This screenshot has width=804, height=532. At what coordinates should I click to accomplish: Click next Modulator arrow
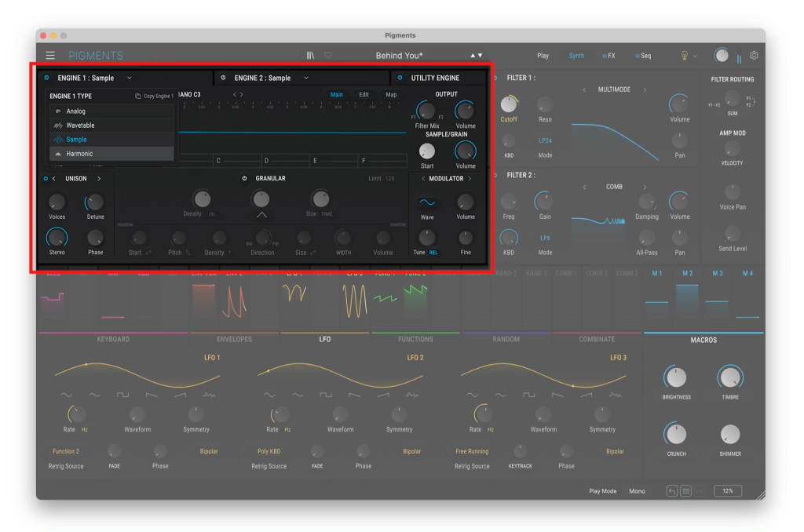(x=470, y=178)
